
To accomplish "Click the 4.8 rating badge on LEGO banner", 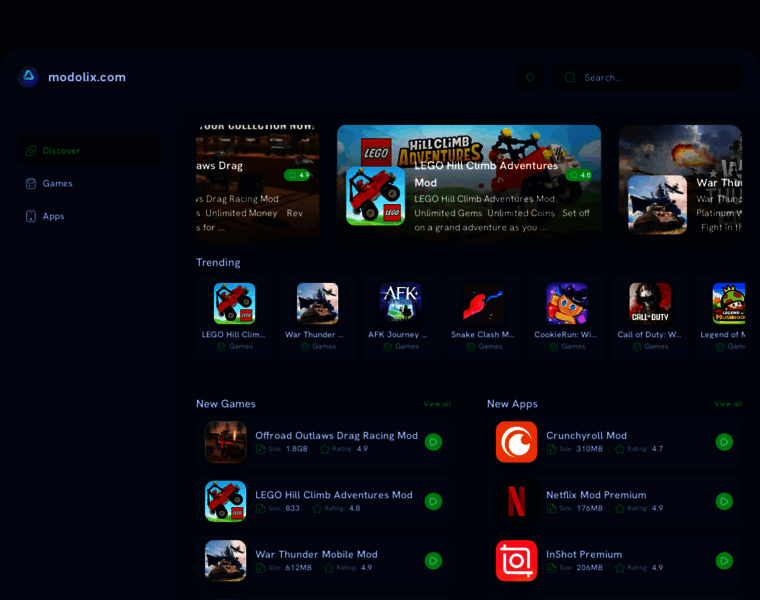I will (579, 175).
